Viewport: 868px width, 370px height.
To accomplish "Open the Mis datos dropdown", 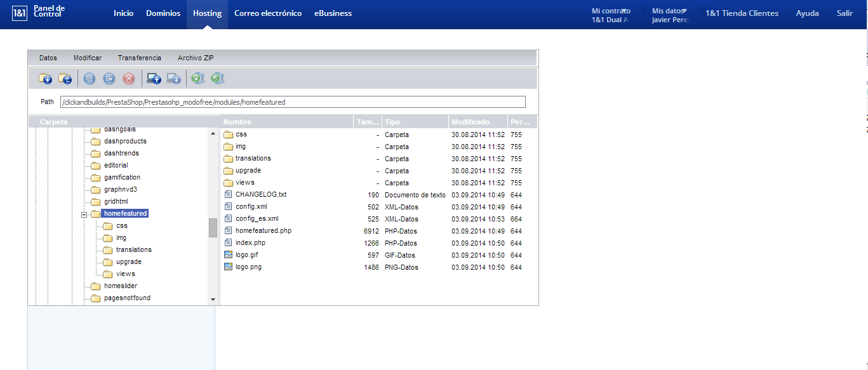I will (x=670, y=11).
